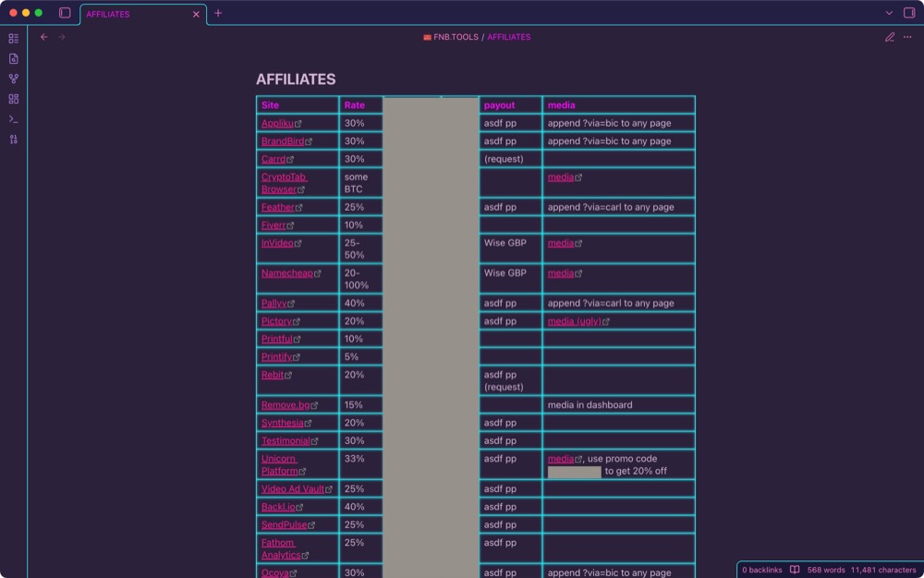The width and height of the screenshot is (924, 578).
Task: Click AFFILIATES in the breadcrumb
Action: (508, 37)
